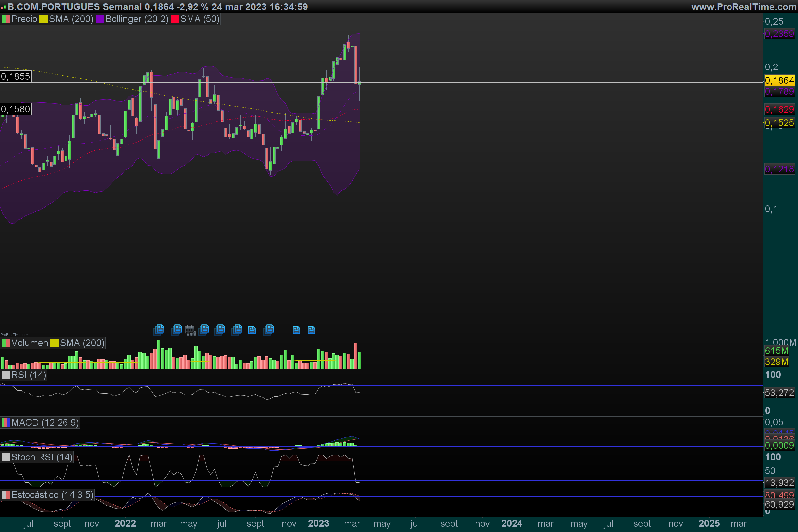798x532 pixels.
Task: Open the www.ProRealTime.com link
Action: coord(744,7)
